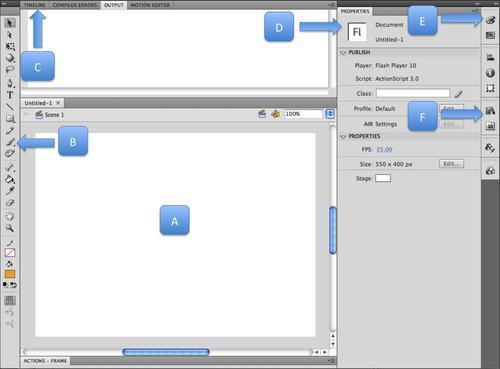This screenshot has width=500, height=369.
Task: Open the Library panel icon
Action: click(x=490, y=111)
